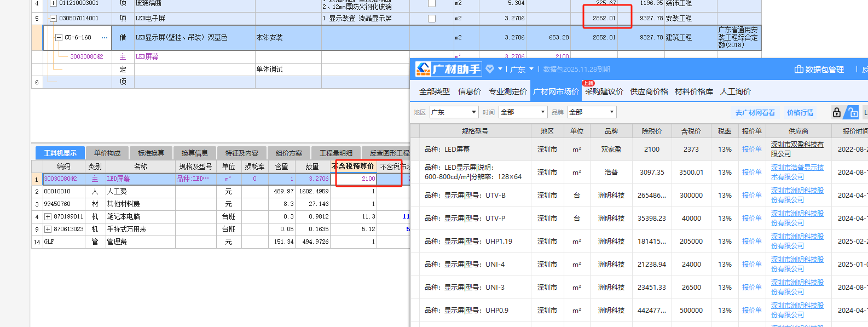This screenshot has height=327, width=868.
Task: Open the 地区 广东 combo box
Action: [454, 112]
